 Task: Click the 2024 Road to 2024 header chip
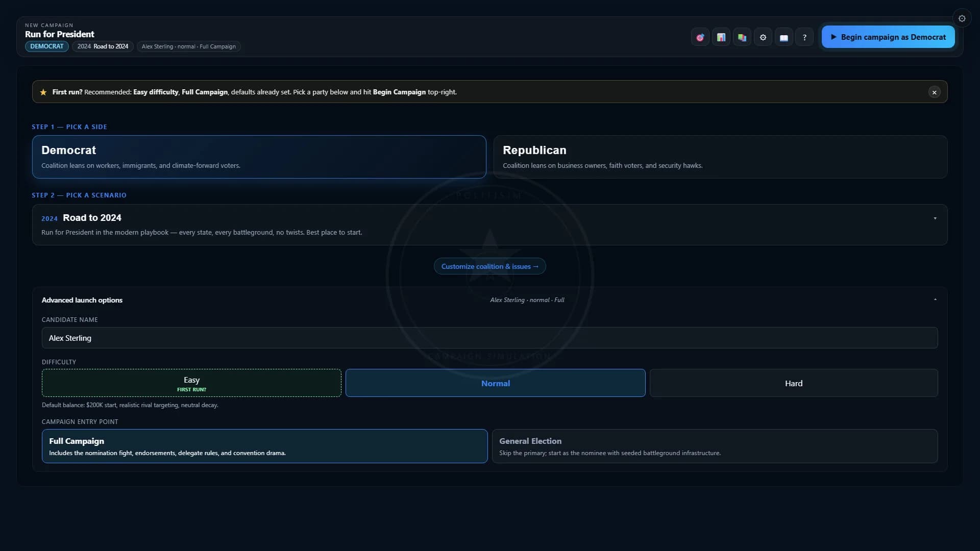tap(103, 46)
